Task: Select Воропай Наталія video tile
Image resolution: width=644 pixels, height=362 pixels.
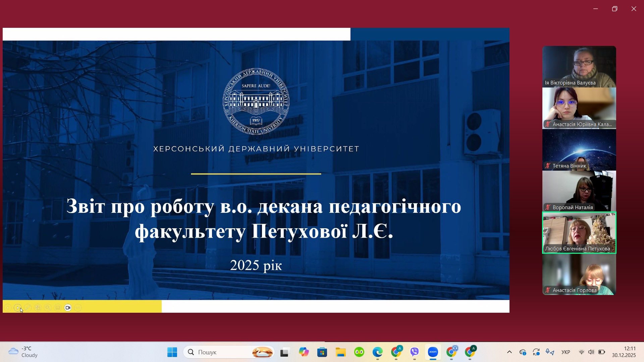Action: click(x=579, y=191)
